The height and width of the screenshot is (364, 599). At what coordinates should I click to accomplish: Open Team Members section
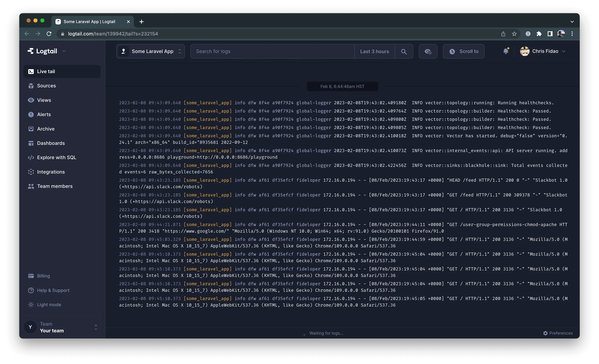click(55, 186)
